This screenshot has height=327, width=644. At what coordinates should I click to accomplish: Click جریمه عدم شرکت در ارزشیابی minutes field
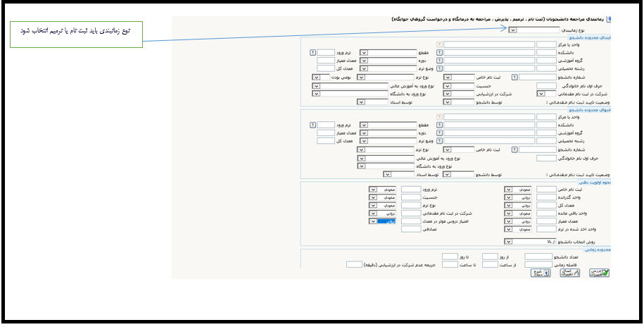point(354,264)
